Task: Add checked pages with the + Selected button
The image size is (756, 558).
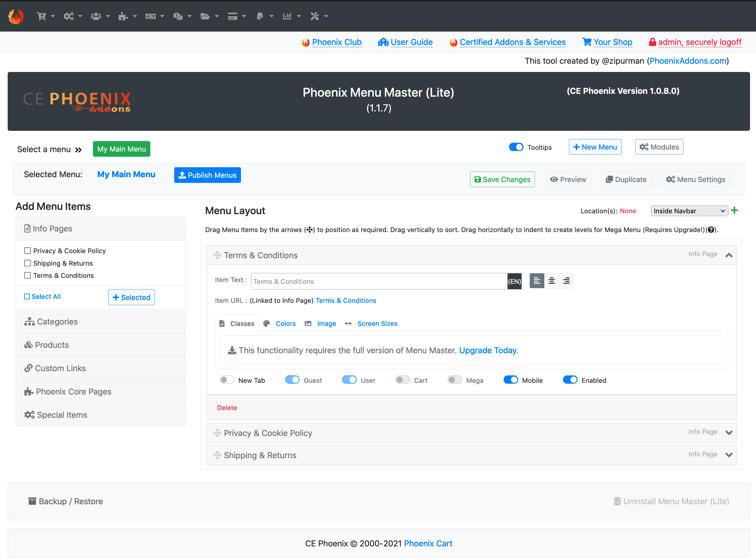Action: [132, 297]
